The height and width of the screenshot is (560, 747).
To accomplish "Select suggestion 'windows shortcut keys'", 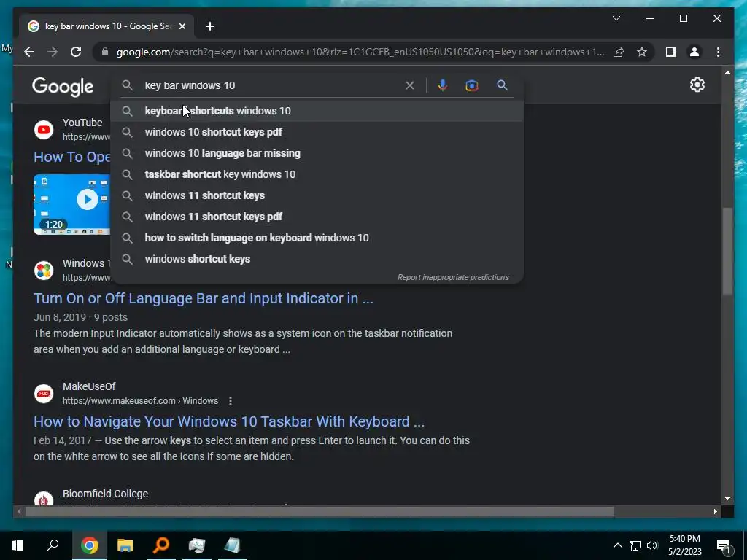I will pos(317,259).
